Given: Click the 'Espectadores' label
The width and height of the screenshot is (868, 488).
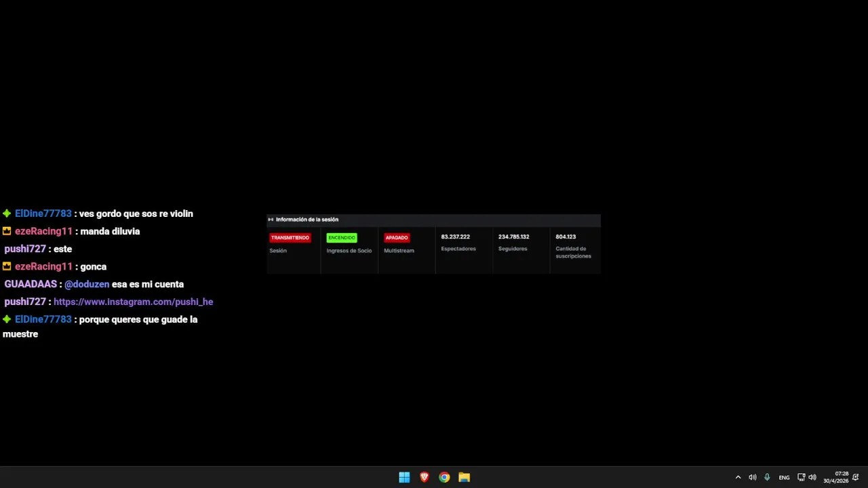Looking at the screenshot, I should (458, 249).
